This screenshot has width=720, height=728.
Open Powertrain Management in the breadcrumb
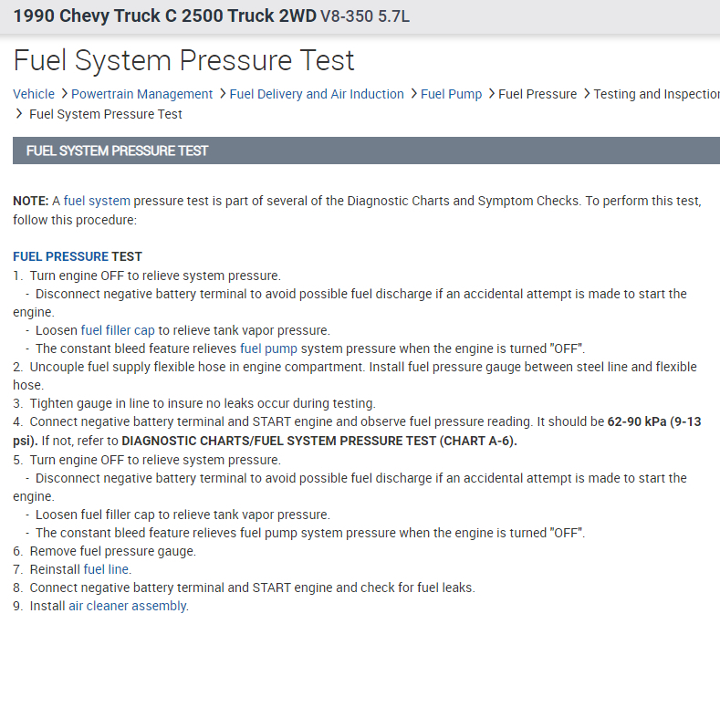(x=141, y=94)
